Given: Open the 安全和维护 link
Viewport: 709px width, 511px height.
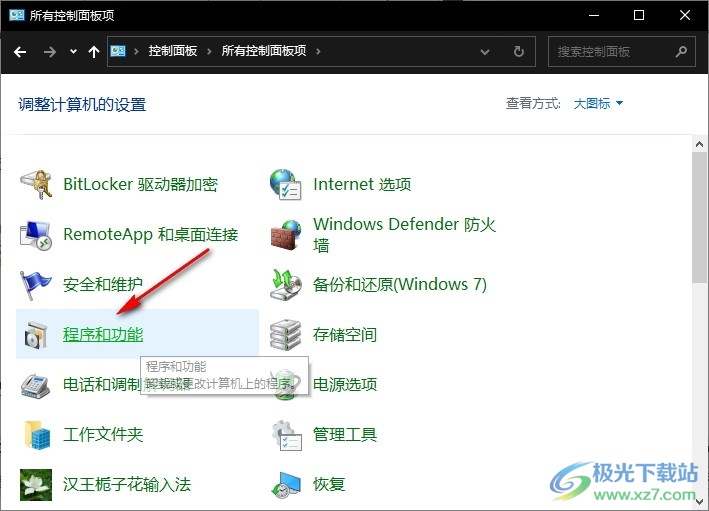Looking at the screenshot, I should pos(103,284).
